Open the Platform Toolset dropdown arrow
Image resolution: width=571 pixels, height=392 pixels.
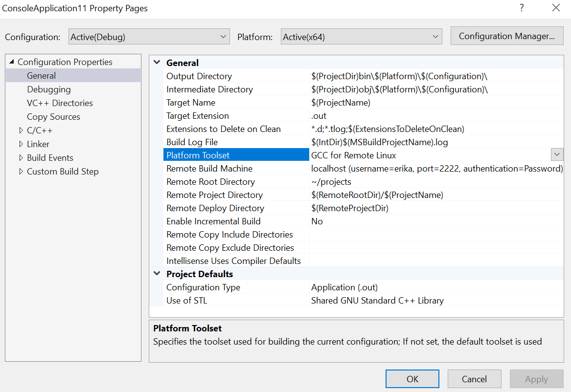557,155
